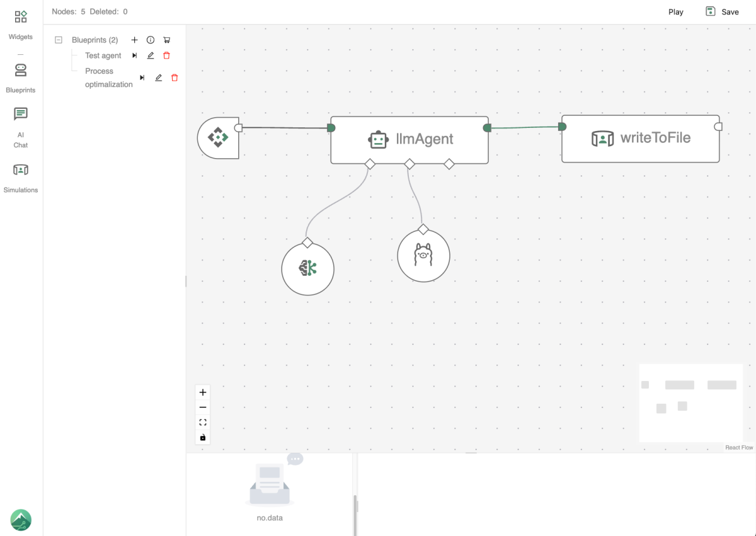Select the Test agent tree item
The image size is (756, 536).
[x=103, y=55]
